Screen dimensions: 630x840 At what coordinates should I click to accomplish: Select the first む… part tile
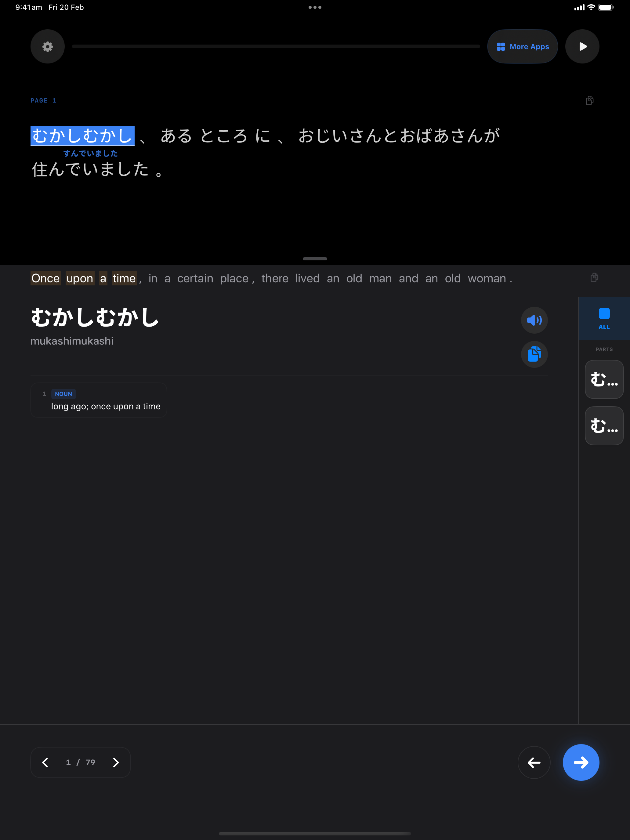pyautogui.click(x=604, y=379)
